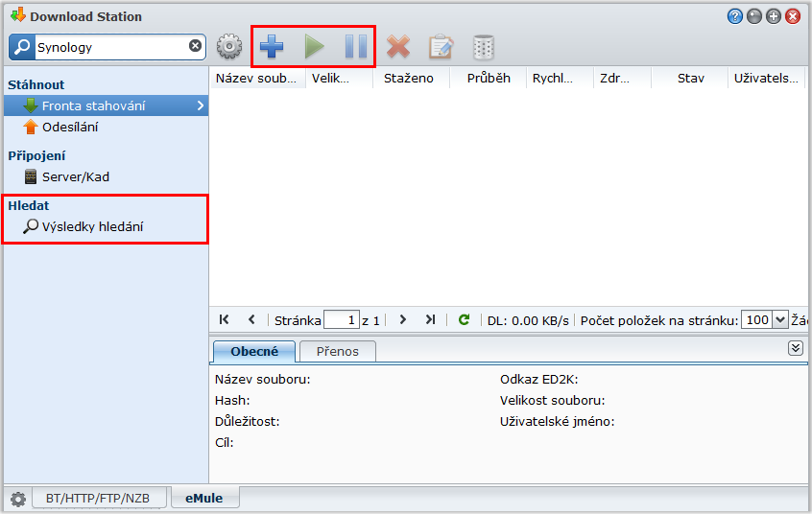Image resolution: width=812 pixels, height=514 pixels.
Task: Sort by the Velikost column header
Action: pos(339,79)
